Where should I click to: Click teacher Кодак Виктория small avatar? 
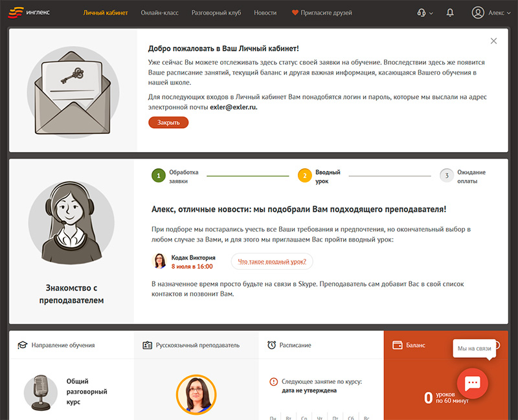[x=159, y=261]
